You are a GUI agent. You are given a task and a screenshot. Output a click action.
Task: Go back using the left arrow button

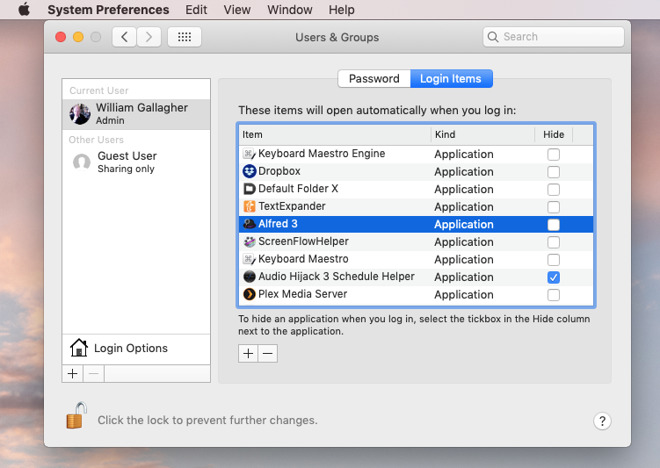[124, 37]
